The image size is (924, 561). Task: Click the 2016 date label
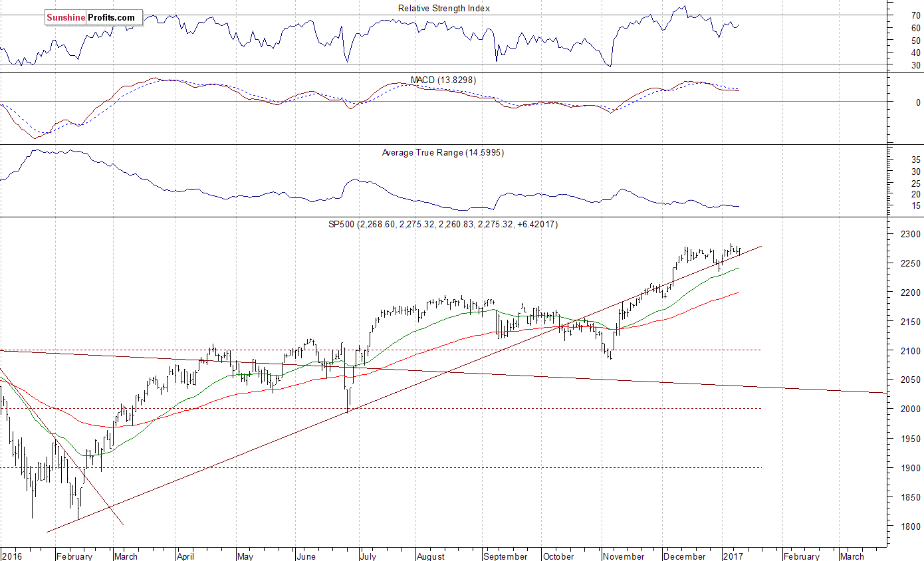click(x=12, y=556)
